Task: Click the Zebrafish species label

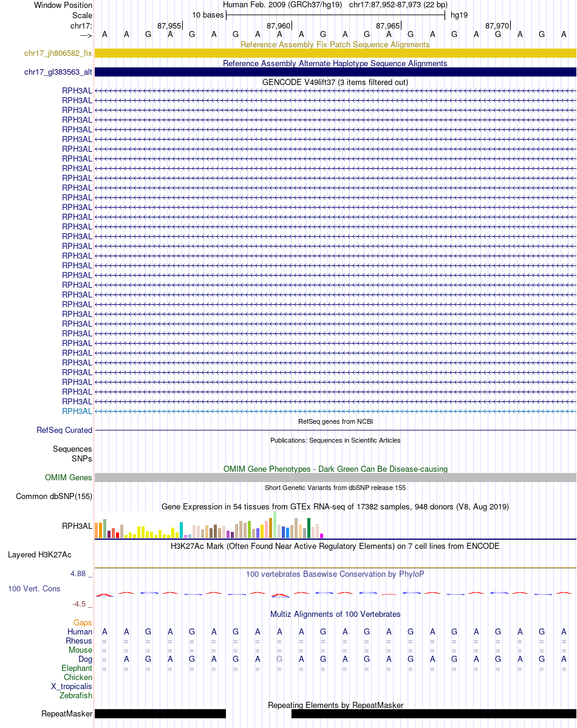Action: pyautogui.click(x=76, y=695)
